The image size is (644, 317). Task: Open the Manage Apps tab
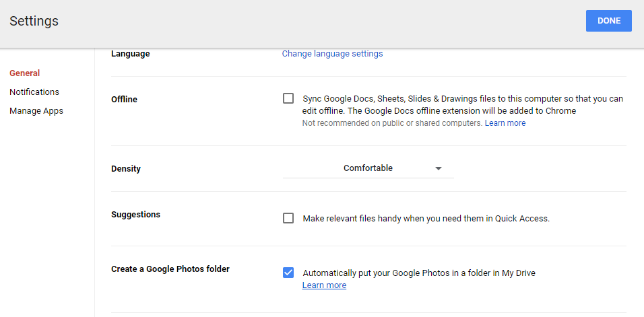[x=36, y=111]
